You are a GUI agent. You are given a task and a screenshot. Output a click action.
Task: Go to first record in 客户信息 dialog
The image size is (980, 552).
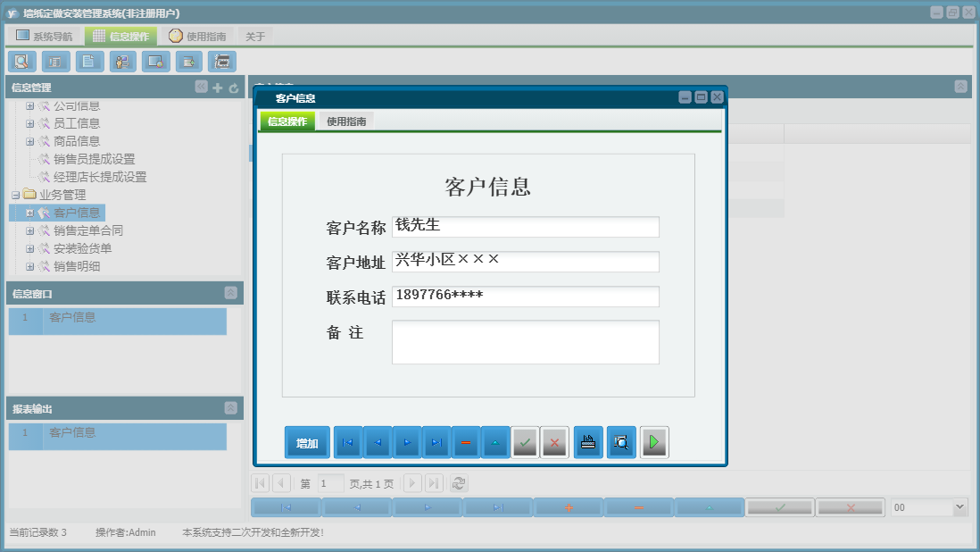(x=348, y=443)
